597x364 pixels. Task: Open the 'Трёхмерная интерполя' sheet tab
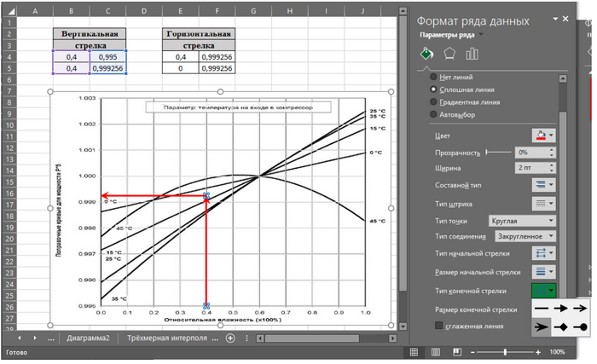coord(169,338)
